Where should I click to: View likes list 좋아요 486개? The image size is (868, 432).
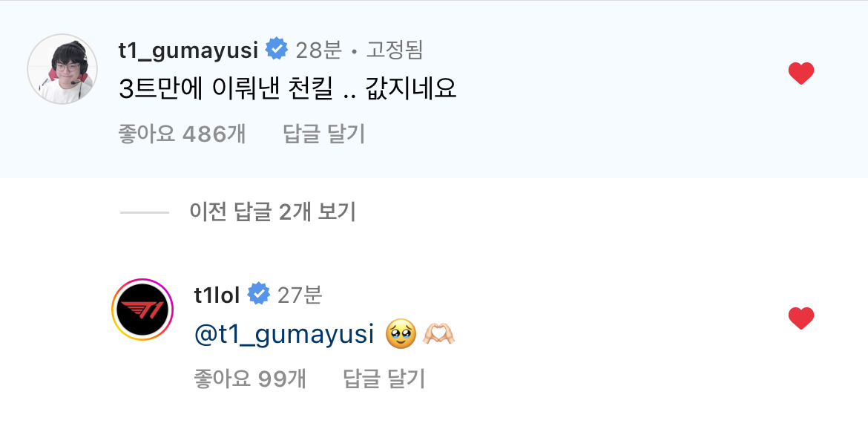182,134
